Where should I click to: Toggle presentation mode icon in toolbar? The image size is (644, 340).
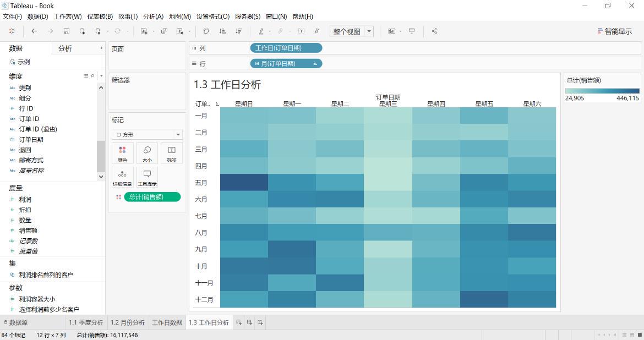pos(412,31)
